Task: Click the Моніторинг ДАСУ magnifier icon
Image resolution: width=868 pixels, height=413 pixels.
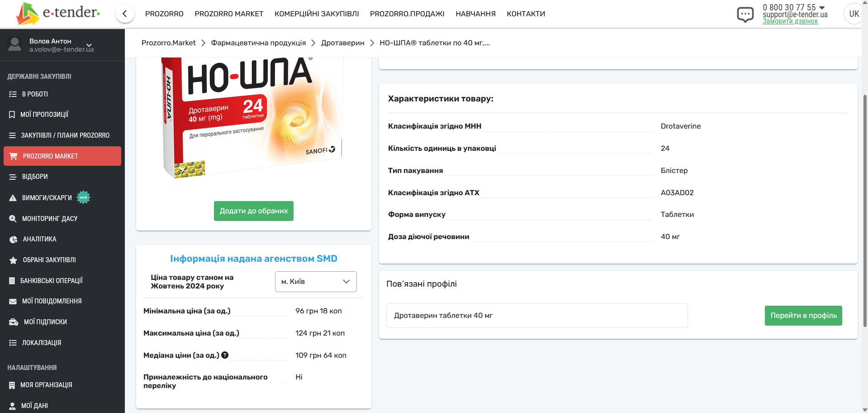Action: [x=13, y=219]
